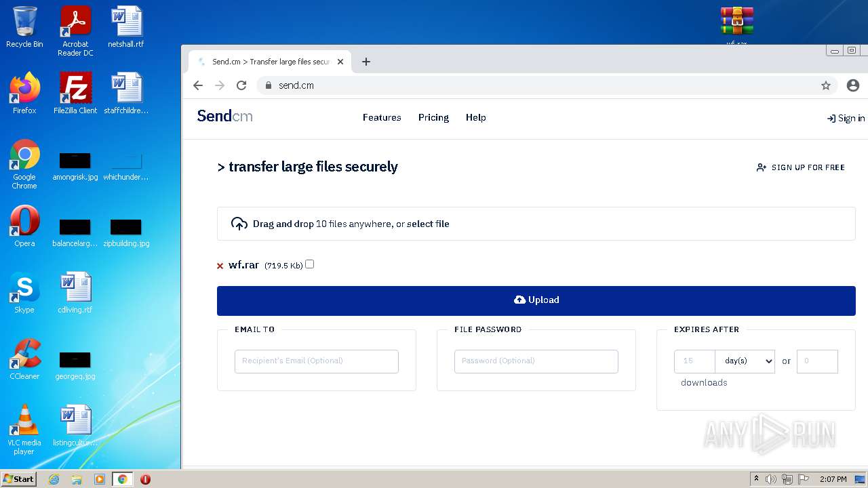Screen dimensions: 868x488
Task: Select the Send.cm browser tab
Action: tap(270, 62)
